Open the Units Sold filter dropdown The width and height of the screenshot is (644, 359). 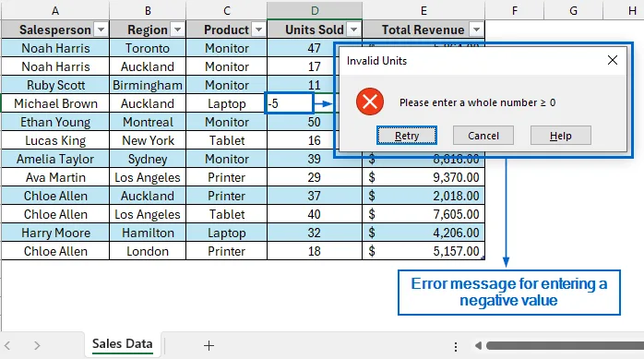click(x=353, y=30)
